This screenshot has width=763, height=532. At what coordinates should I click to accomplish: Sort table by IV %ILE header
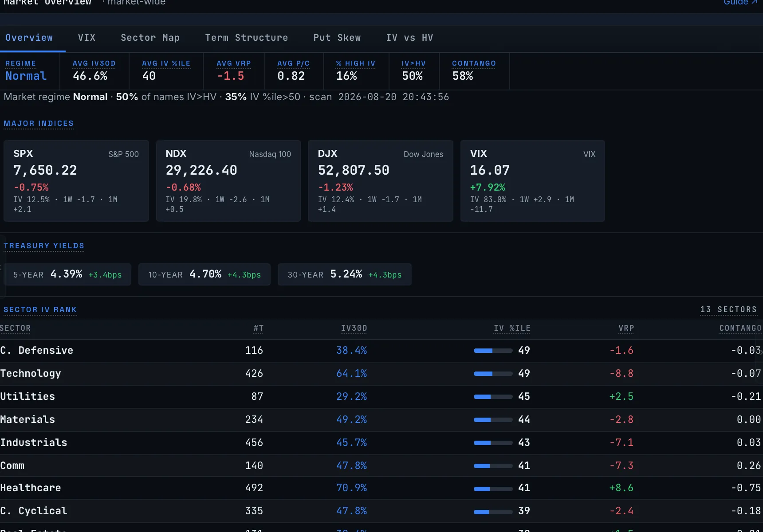(x=512, y=328)
